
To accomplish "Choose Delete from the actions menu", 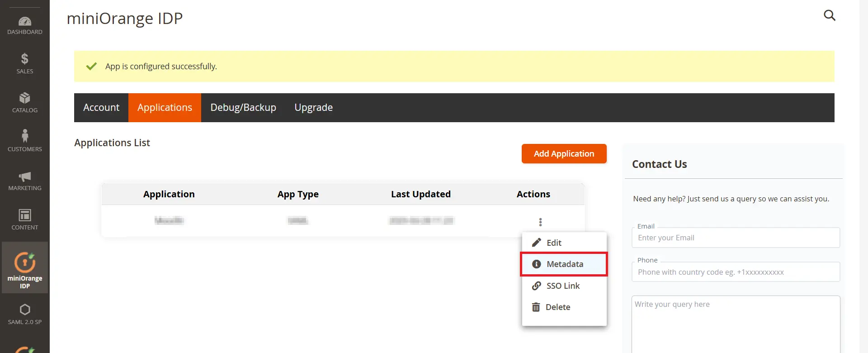I will tap(564, 307).
